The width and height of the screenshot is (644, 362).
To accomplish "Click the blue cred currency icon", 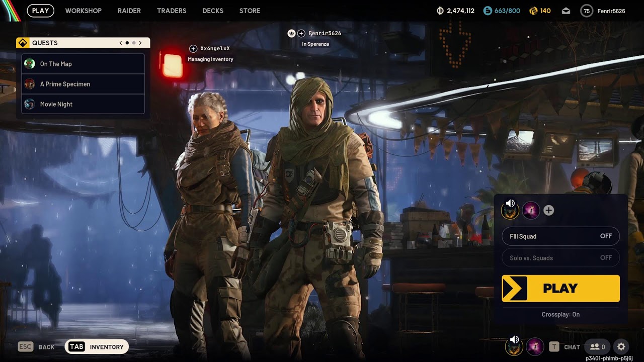I will (x=487, y=11).
